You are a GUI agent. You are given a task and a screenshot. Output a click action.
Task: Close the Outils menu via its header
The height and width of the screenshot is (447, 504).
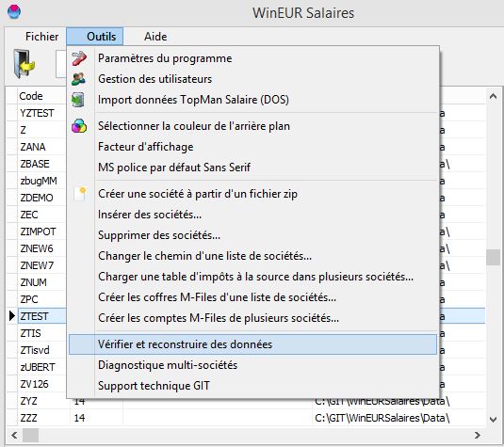click(x=95, y=37)
